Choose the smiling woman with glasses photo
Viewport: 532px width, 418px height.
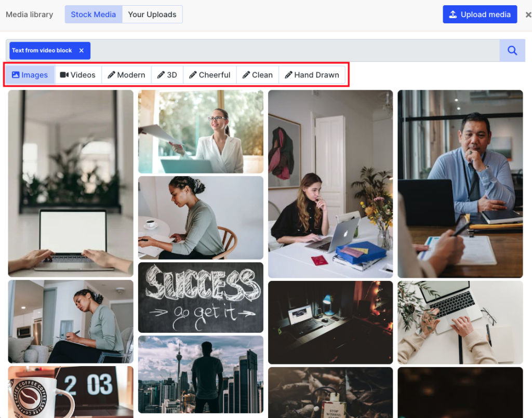(x=201, y=131)
